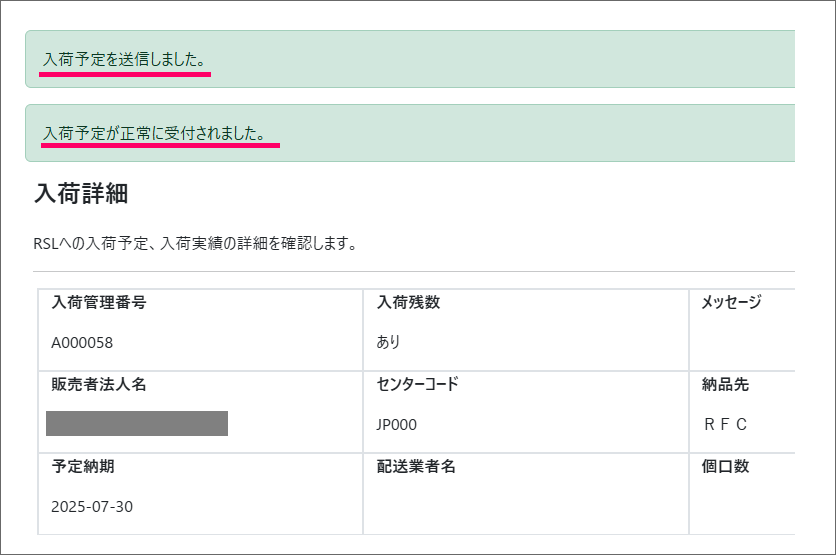Image resolution: width=836 pixels, height=555 pixels.
Task: Click the 入荷残数 label
Action: 408,302
